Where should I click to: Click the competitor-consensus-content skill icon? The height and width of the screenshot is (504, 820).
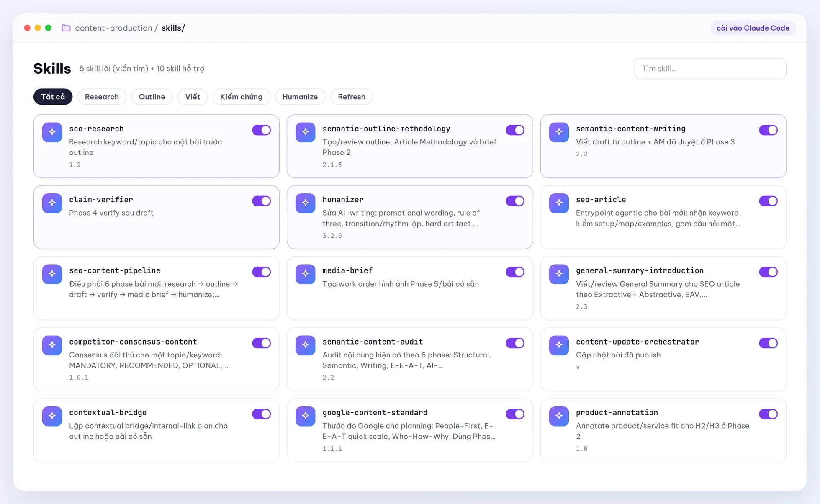click(52, 345)
